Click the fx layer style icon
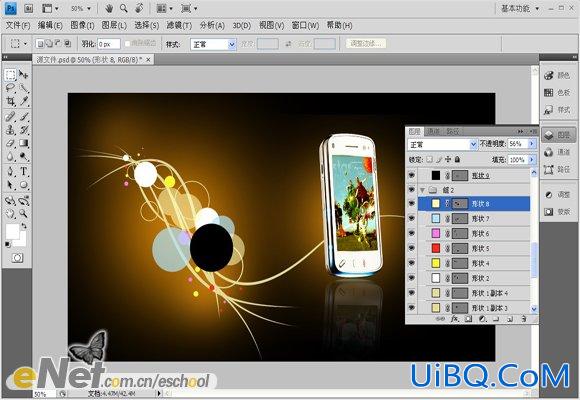 tap(455, 319)
